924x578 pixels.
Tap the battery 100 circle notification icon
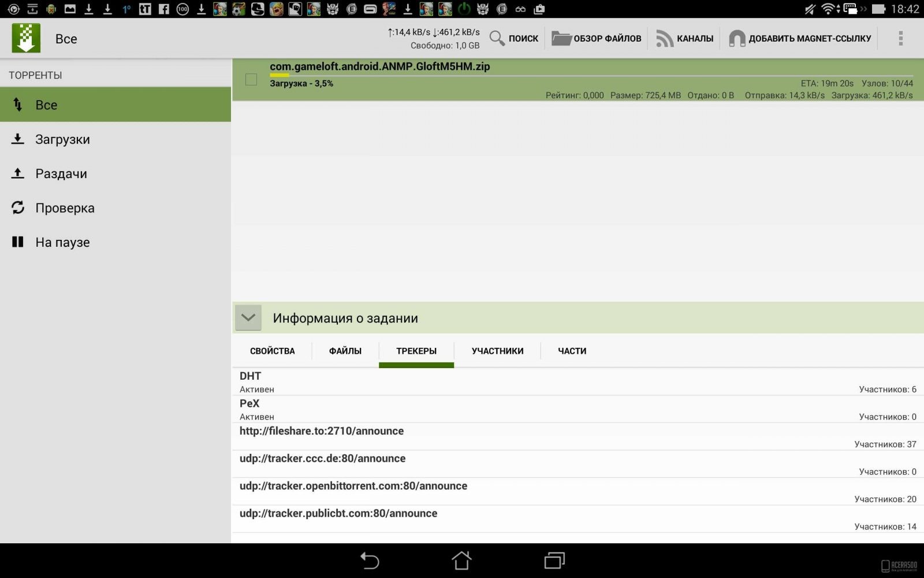pyautogui.click(x=182, y=9)
